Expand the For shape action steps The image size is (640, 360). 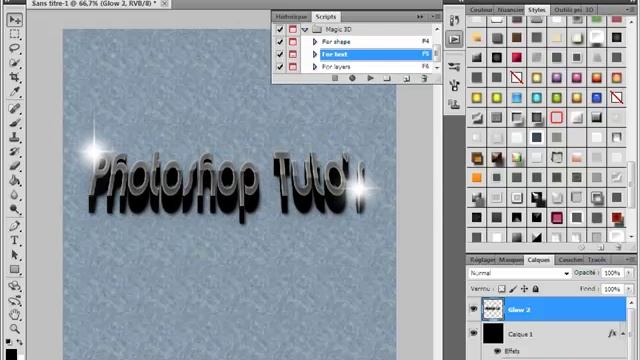click(315, 42)
